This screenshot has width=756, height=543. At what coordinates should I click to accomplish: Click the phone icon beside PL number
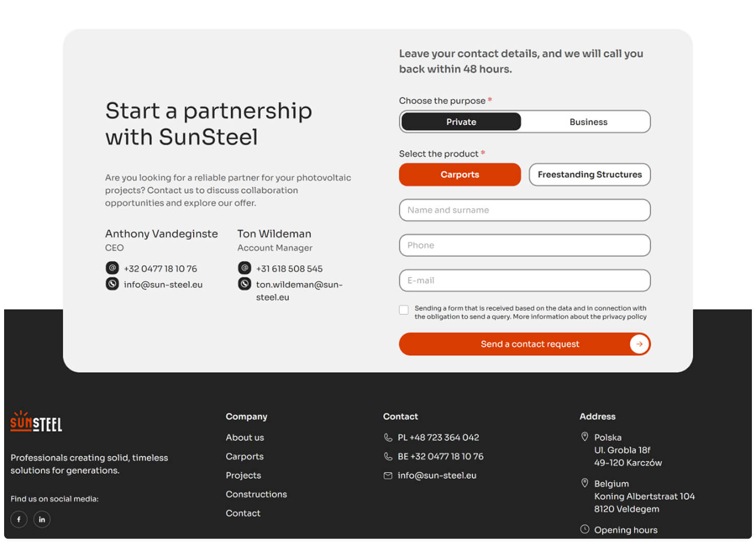tap(388, 438)
